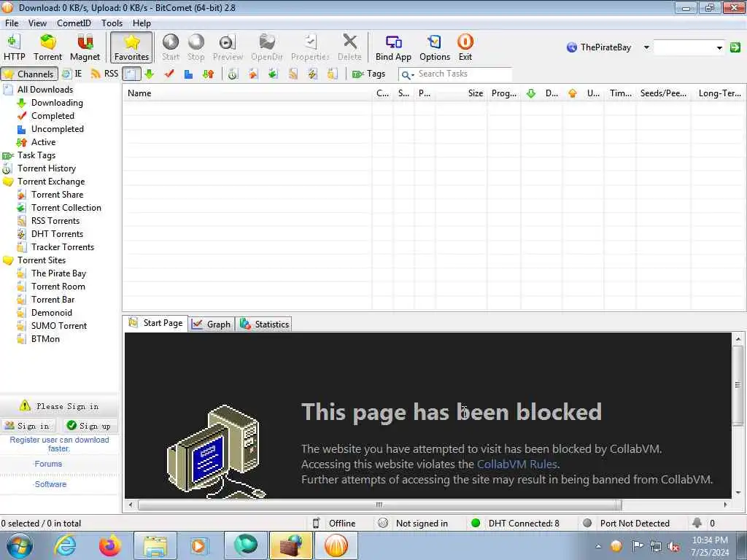Switch to the Graph tab

[x=211, y=324]
